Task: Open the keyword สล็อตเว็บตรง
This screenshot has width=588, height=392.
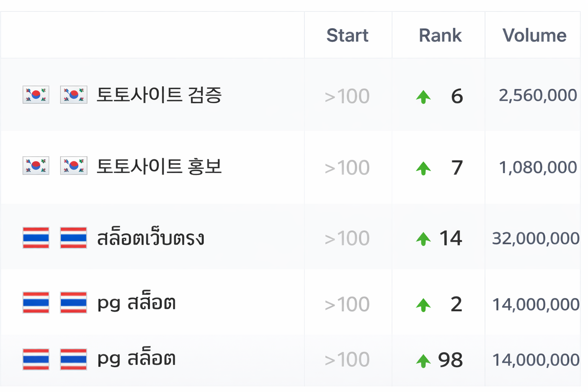Action: tap(151, 238)
